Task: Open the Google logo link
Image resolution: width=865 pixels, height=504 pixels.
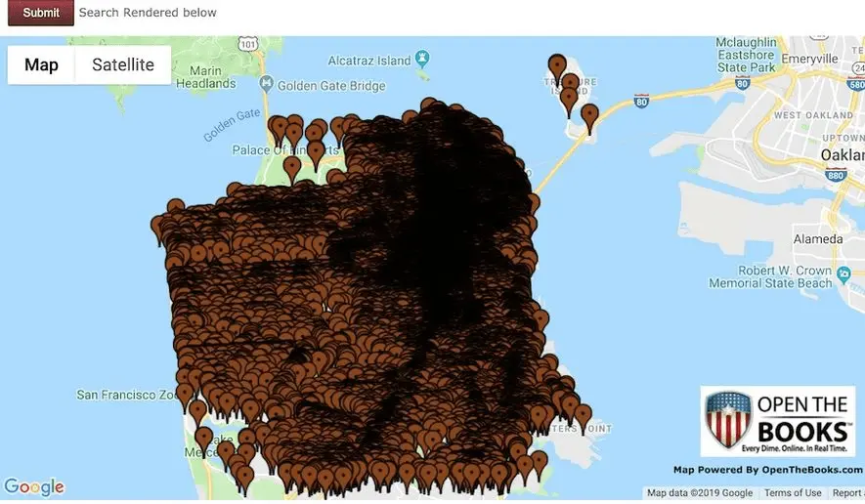Action: click(x=34, y=487)
